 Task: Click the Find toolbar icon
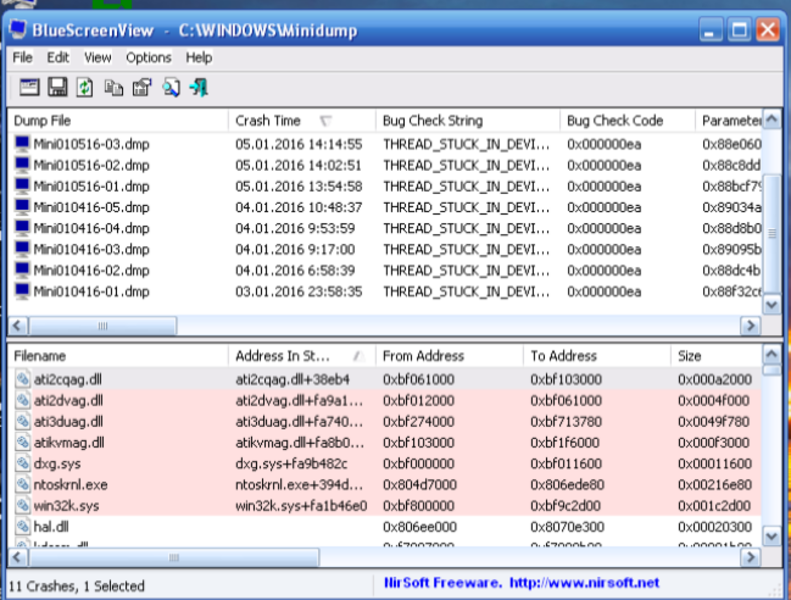pyautogui.click(x=171, y=87)
